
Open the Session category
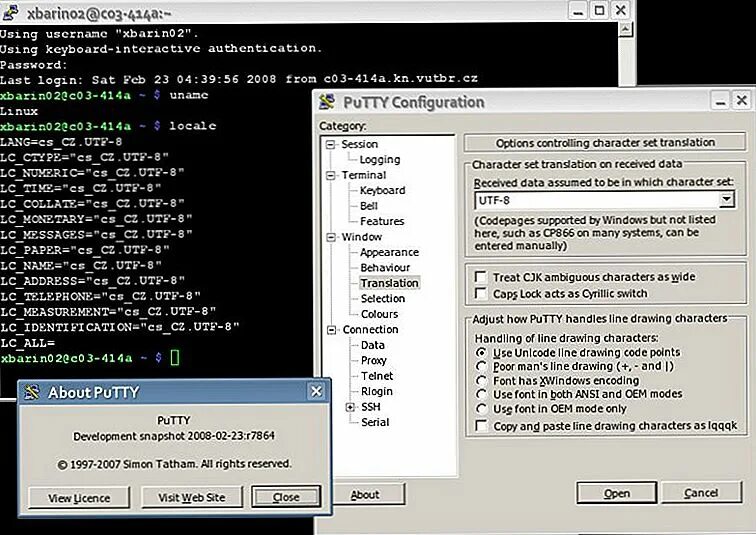pos(360,144)
